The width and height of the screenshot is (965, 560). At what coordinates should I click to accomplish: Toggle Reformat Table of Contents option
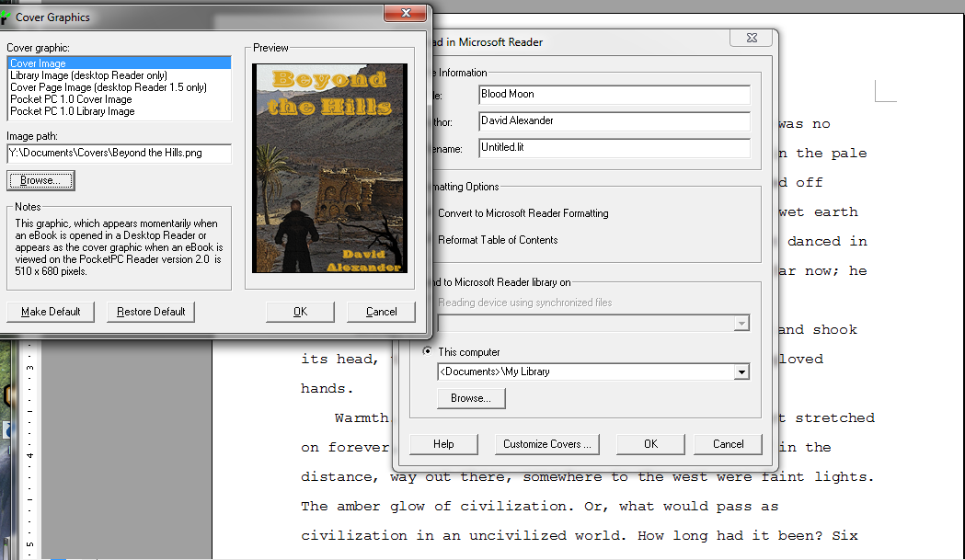click(498, 240)
